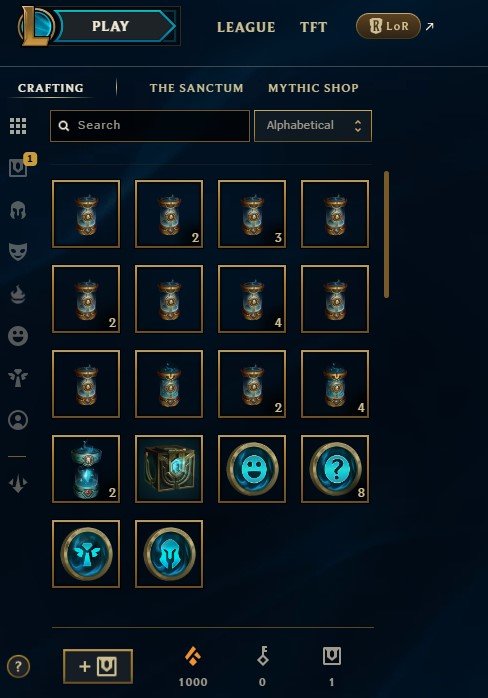Switch to The Sanctum tab
The width and height of the screenshot is (488, 698).
coord(196,88)
